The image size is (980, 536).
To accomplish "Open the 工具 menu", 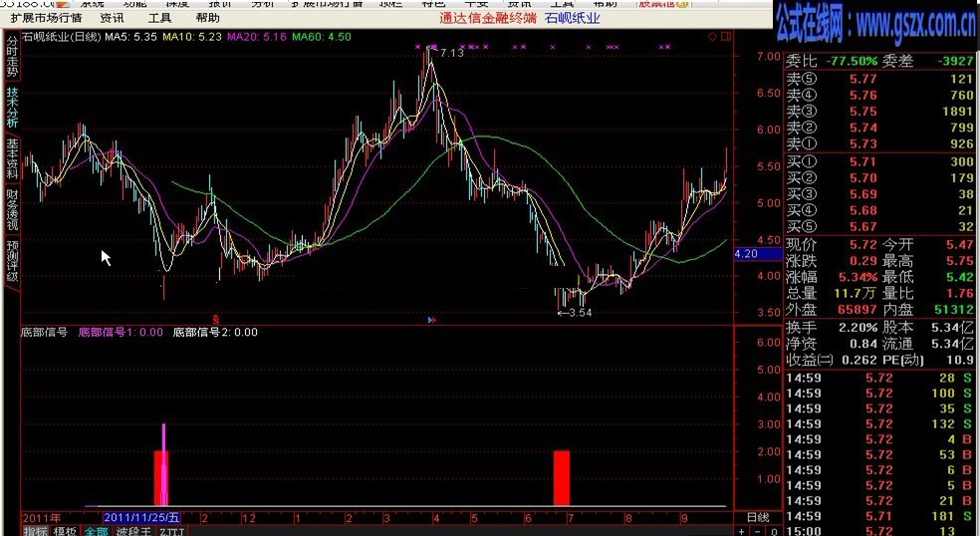I will (159, 18).
